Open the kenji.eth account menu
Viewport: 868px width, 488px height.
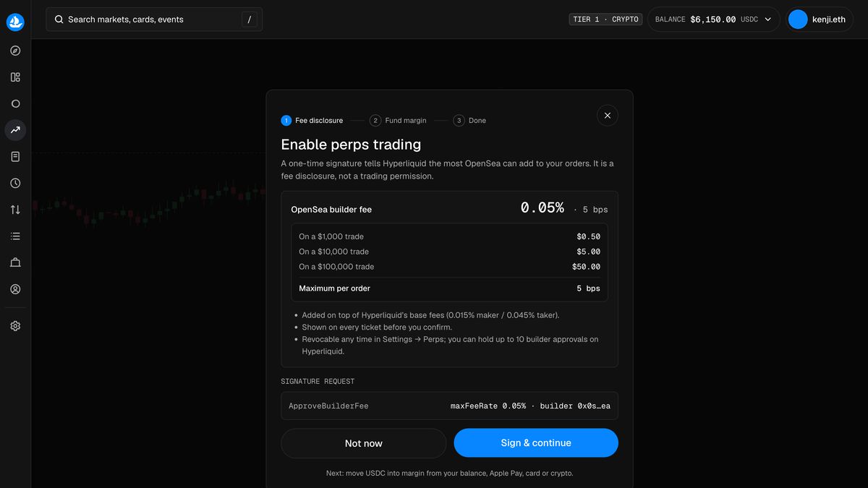click(x=819, y=20)
